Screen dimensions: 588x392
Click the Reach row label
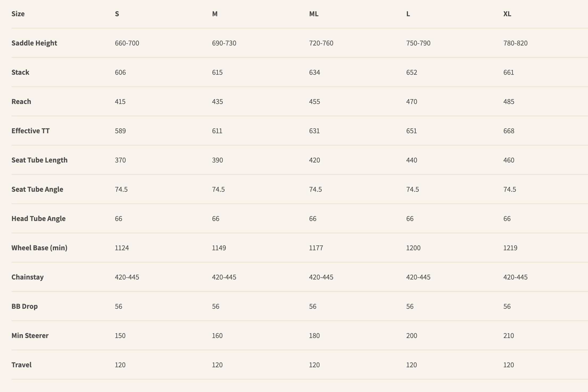21,102
